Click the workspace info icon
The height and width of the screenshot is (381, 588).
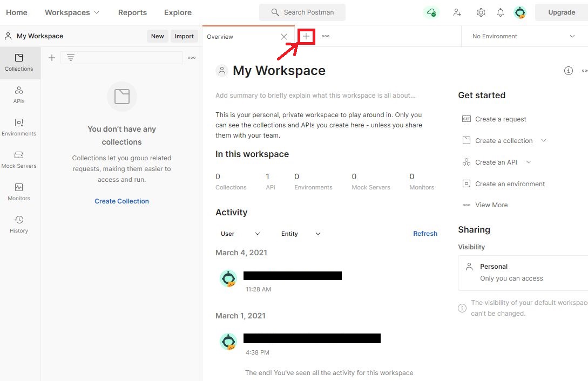pos(569,71)
